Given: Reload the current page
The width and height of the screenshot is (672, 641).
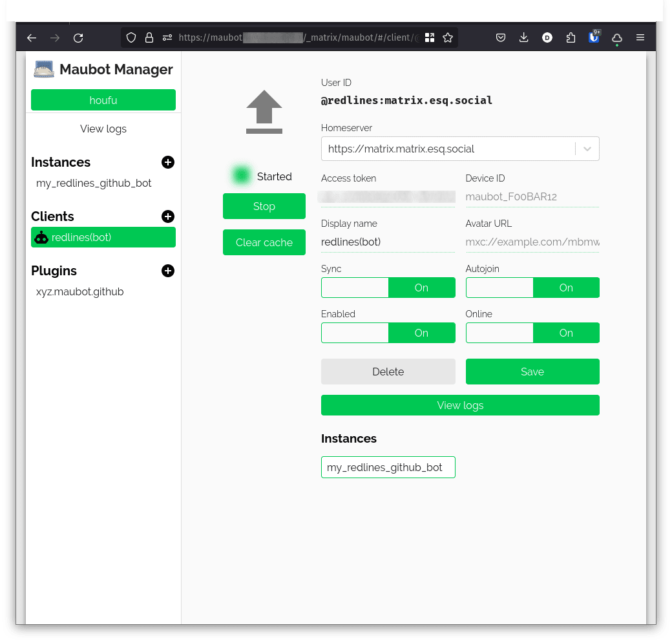Looking at the screenshot, I should pos(78,37).
